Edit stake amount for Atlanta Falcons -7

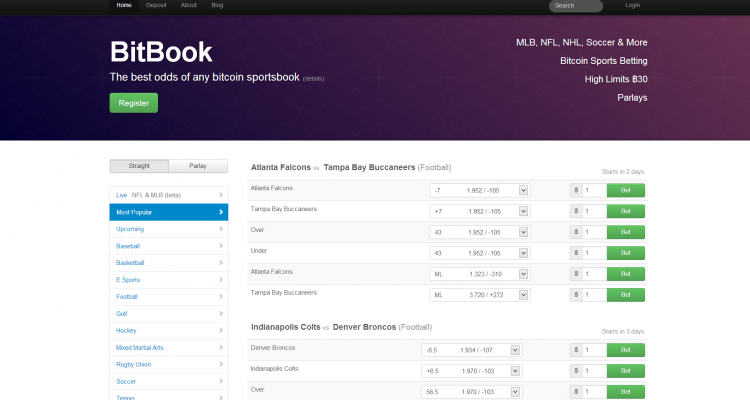click(x=595, y=190)
